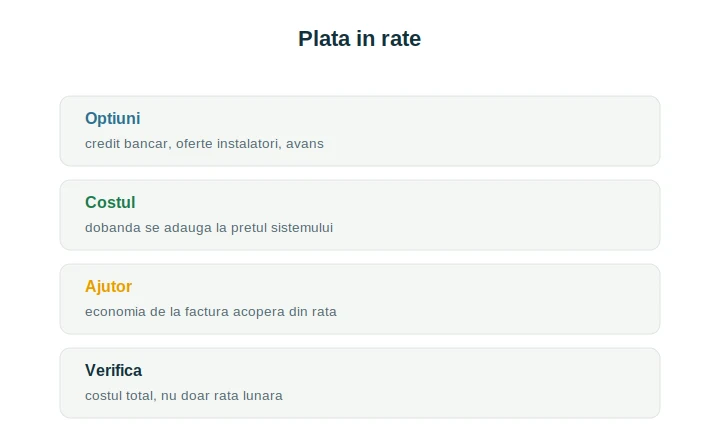Image resolution: width=720 pixels, height=440 pixels.
Task: Click the text "costul total, nu doar rata lunara"
Action: point(184,396)
